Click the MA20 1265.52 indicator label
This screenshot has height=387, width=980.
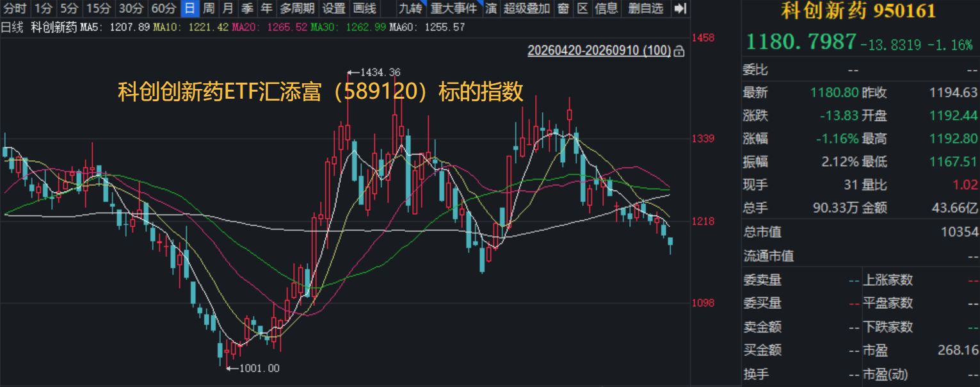coord(270,28)
